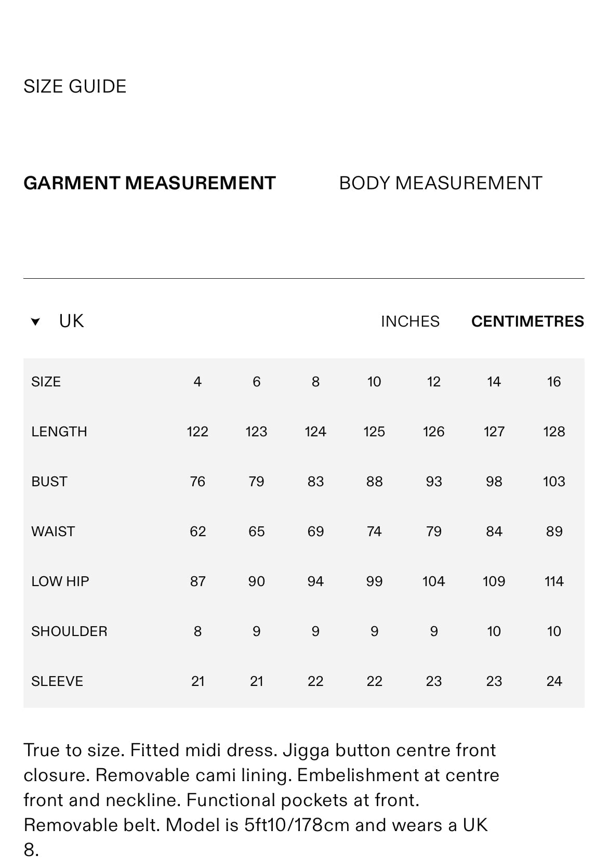Click the bust value 103
Image resolution: width=608 pixels, height=868 pixels.
[554, 482]
